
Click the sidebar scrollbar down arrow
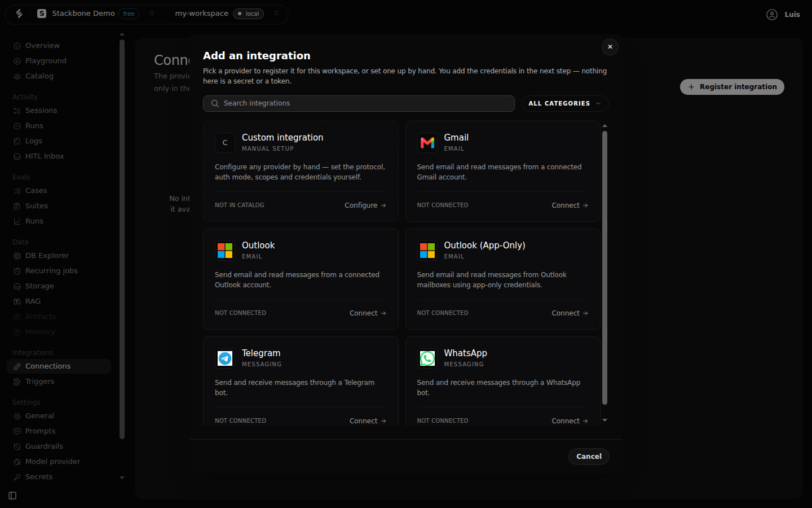click(122, 478)
